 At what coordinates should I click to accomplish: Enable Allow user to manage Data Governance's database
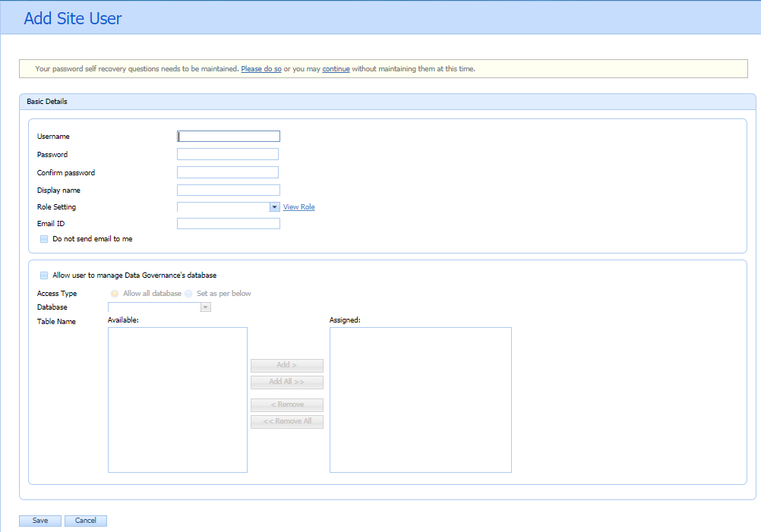pos(44,275)
